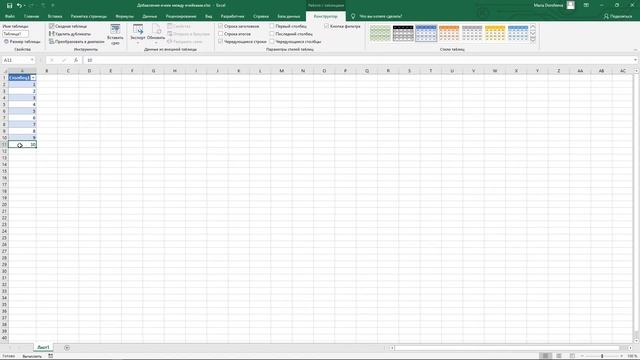
Task: Switch to Normal view icon
Action: click(545, 356)
